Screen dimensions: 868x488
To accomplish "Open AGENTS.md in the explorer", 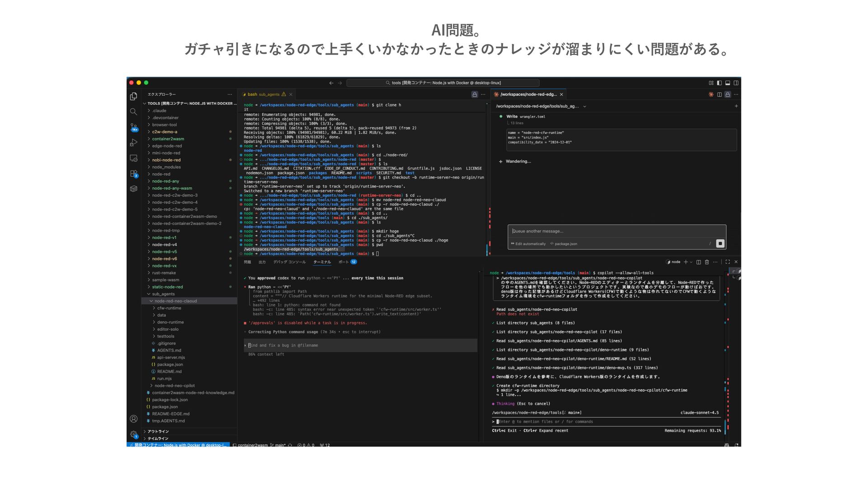I will click(x=169, y=350).
